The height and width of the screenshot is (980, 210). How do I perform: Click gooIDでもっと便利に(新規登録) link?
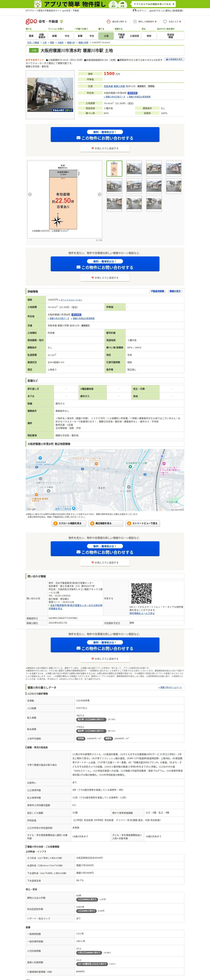click(166, 11)
